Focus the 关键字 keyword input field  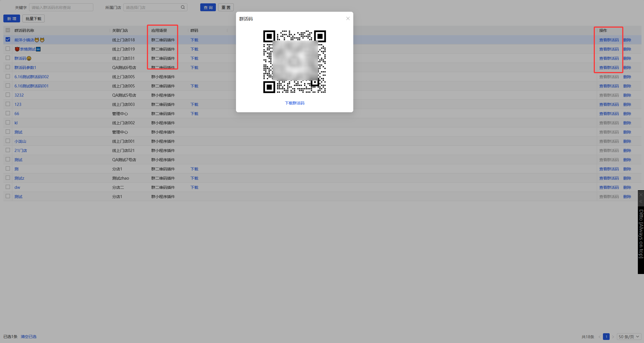point(61,7)
